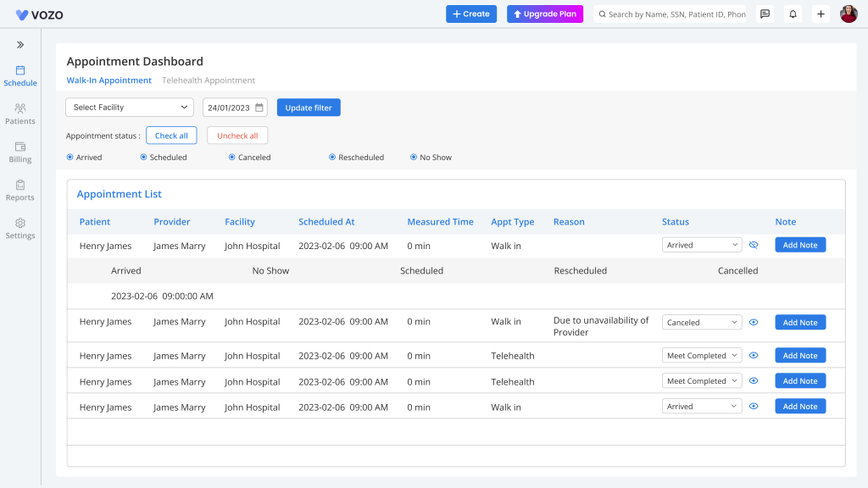Open second Meet Completed status dropdown

[x=702, y=381]
